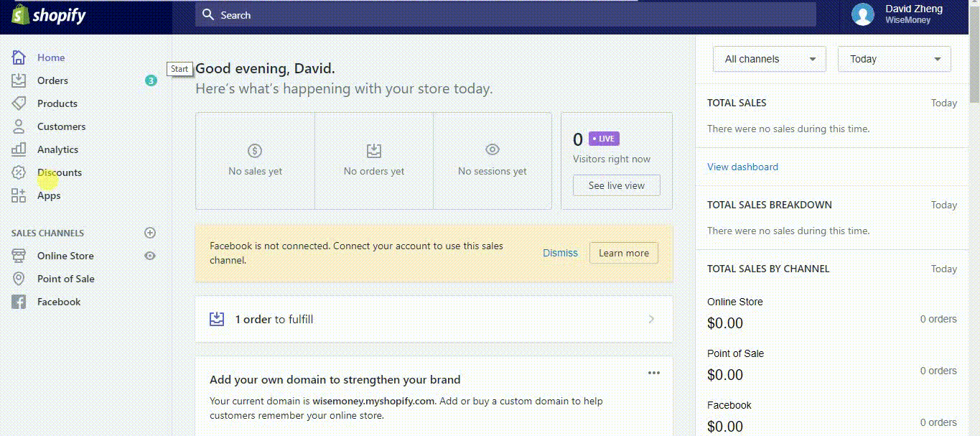Viewport: 980px width, 436px height.
Task: Click the Facebook logo icon
Action: [x=19, y=302]
